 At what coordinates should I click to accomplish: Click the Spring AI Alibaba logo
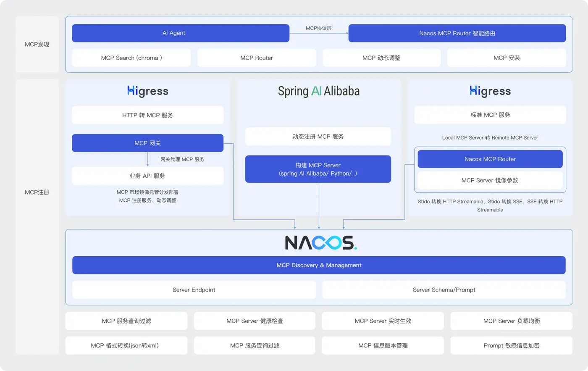click(x=319, y=91)
